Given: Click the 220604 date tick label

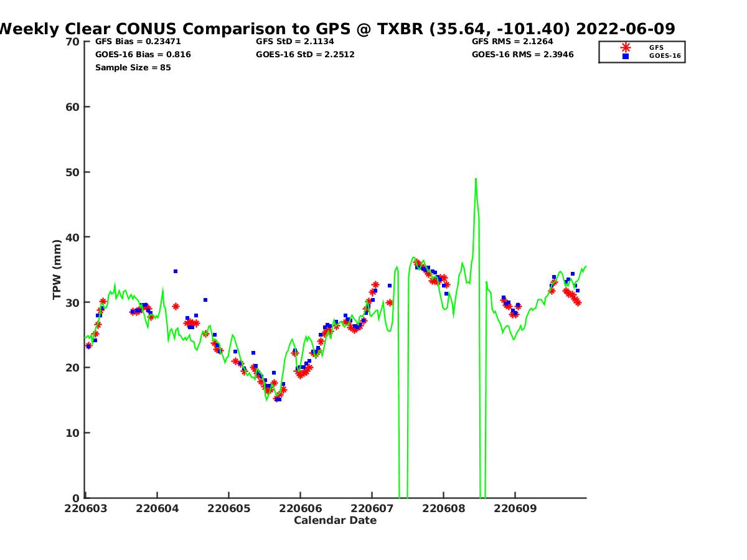Looking at the screenshot, I should pyautogui.click(x=157, y=508).
